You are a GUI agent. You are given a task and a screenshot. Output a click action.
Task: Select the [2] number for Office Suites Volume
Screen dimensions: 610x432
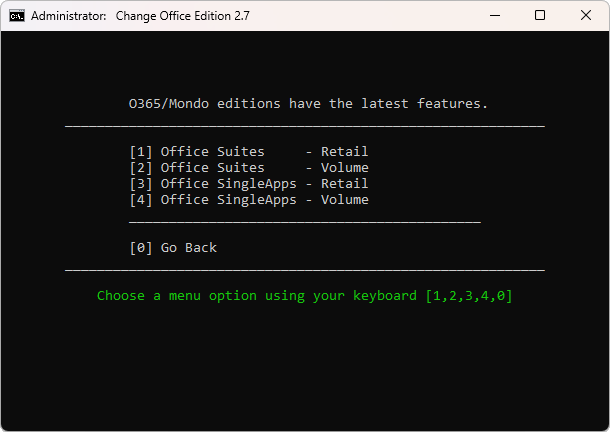click(140, 168)
